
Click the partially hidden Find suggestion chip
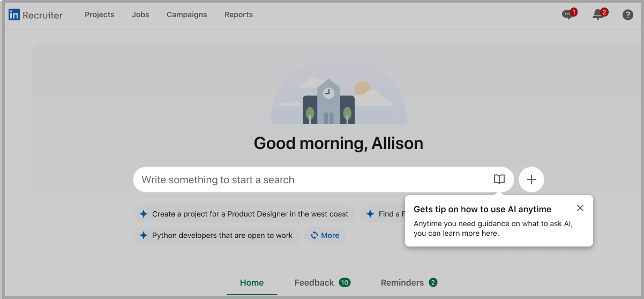(383, 214)
